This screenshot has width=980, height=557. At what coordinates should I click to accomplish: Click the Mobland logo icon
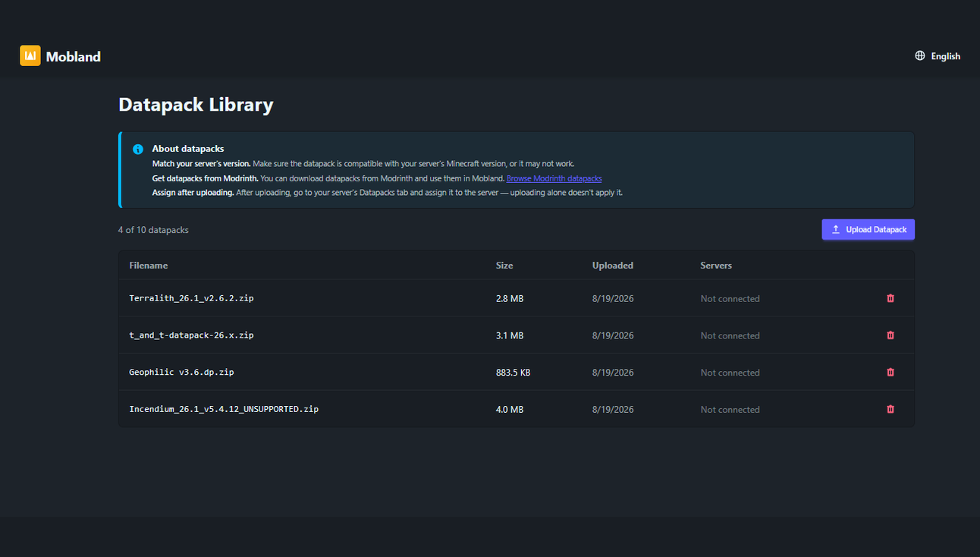coord(30,55)
